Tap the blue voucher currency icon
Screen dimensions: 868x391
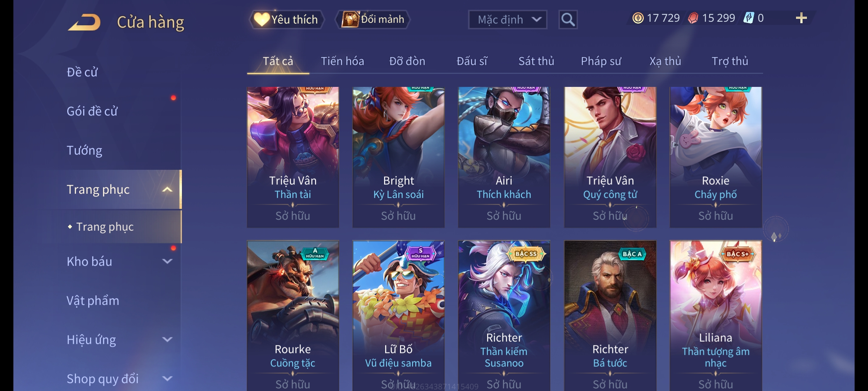748,18
